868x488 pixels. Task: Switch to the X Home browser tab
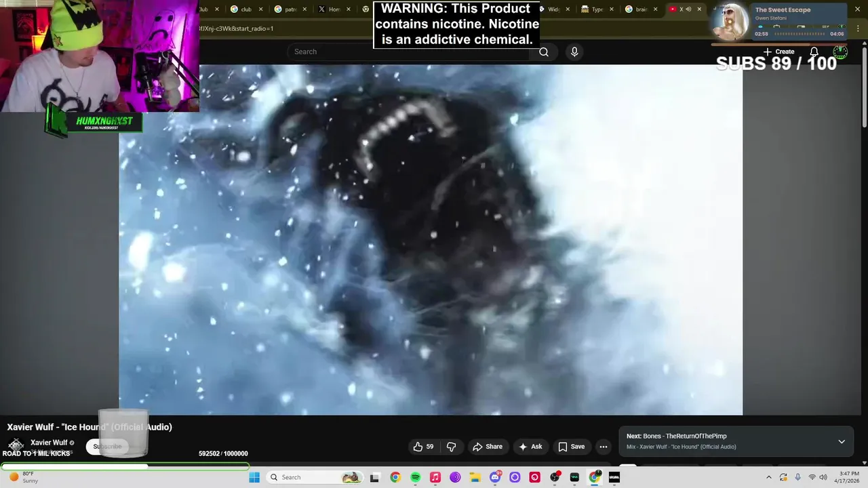(333, 9)
